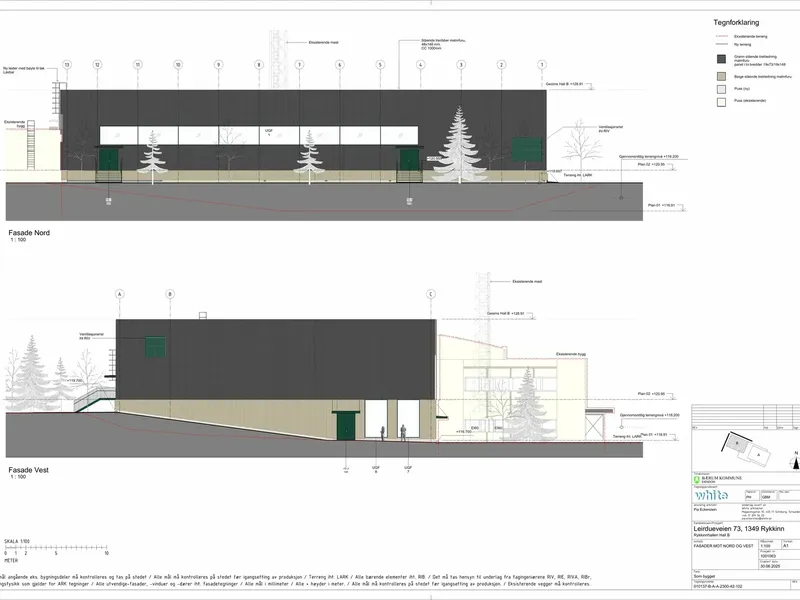Viewport: 800px width, 600px height.
Task: Click grid bubble C on Fasade Vest
Action: [431, 294]
